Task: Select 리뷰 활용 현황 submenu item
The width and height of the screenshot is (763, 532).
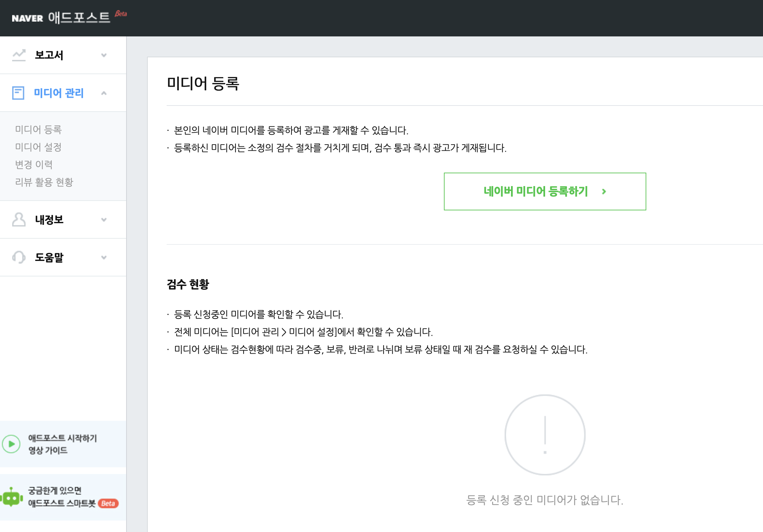Action: (x=44, y=182)
